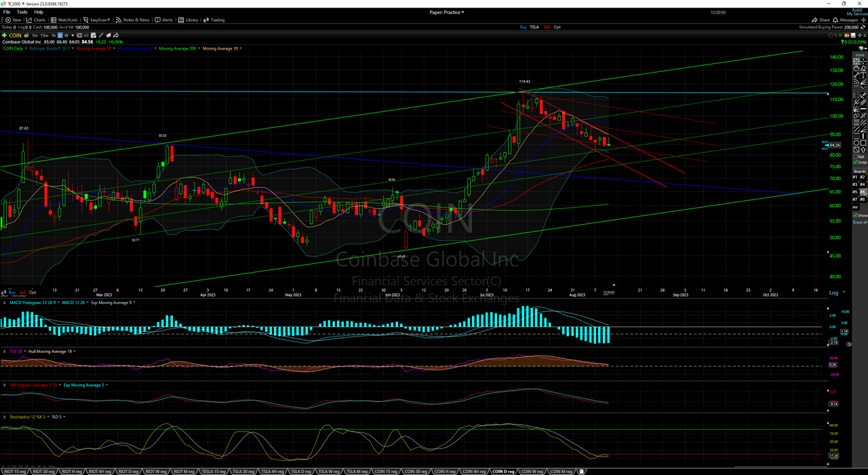This screenshot has height=475, width=868.
Task: Open the Charts toolbar item
Action: click(36, 20)
